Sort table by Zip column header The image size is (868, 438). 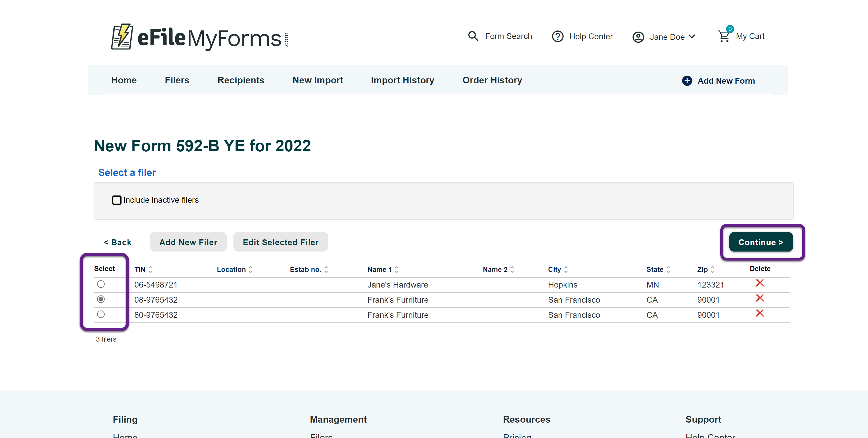tap(703, 269)
